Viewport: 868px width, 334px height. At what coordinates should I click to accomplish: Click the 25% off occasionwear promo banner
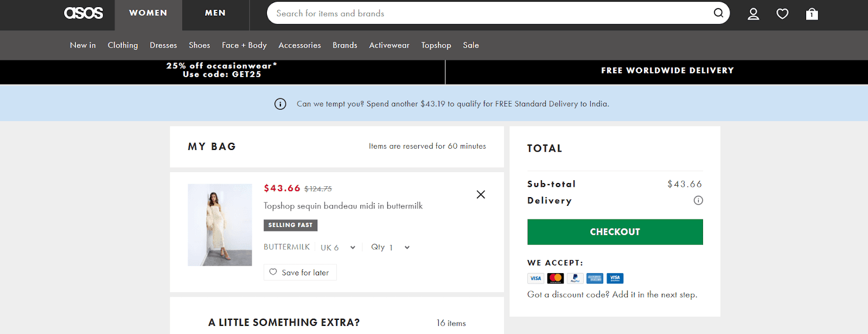click(222, 70)
